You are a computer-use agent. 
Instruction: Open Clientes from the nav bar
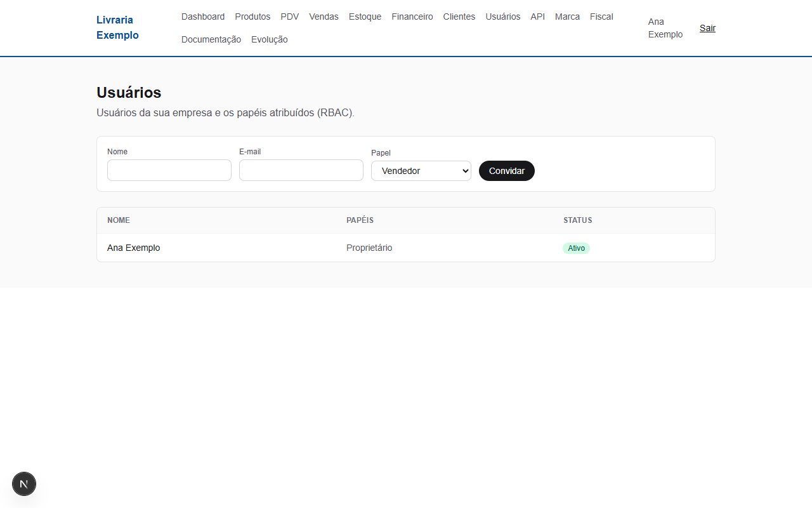click(459, 17)
